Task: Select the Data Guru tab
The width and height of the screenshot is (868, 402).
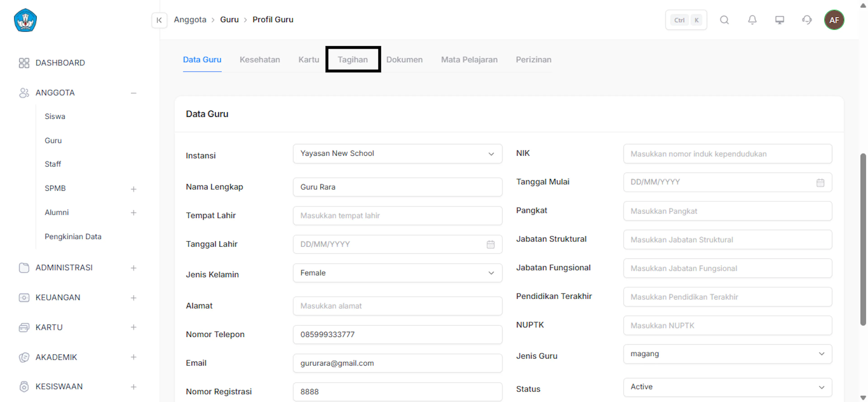Action: coord(202,60)
